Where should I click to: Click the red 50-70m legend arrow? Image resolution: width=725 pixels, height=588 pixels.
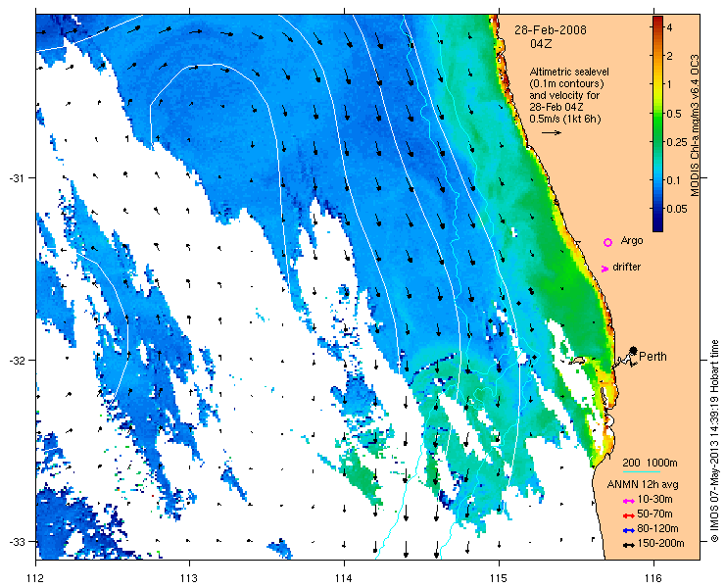[x=628, y=515]
